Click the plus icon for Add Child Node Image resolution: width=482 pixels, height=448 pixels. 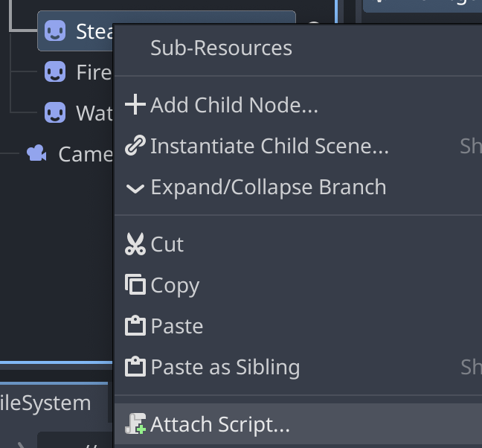[135, 105]
